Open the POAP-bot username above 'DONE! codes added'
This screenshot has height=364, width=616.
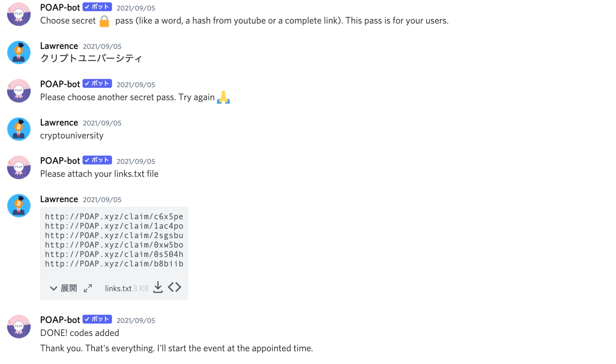coord(60,320)
